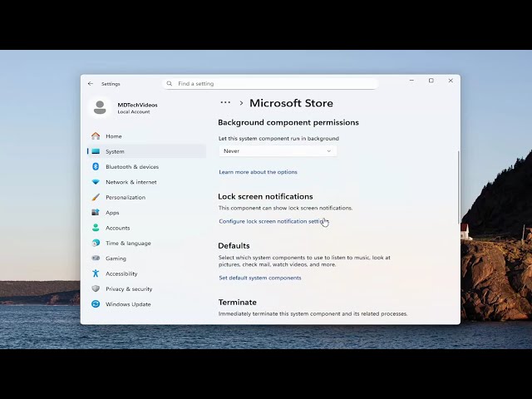Screen dimensions: 532x399
Task: Close the Settings window
Action: (x=451, y=81)
